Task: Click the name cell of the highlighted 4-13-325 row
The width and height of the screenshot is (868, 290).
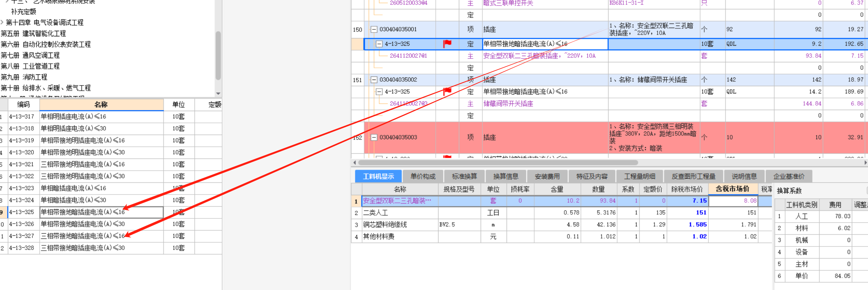Action: coord(545,44)
